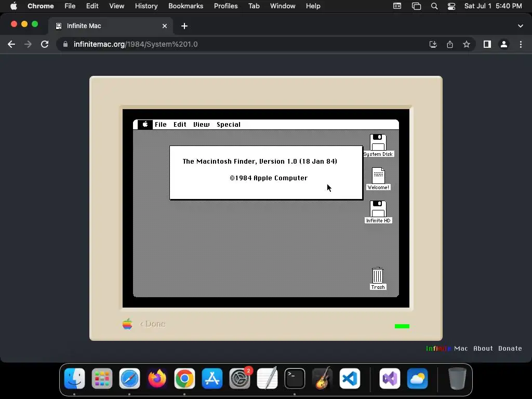This screenshot has width=532, height=399.
Task: Open the Infinite Mac footer link
Action: (x=446, y=349)
